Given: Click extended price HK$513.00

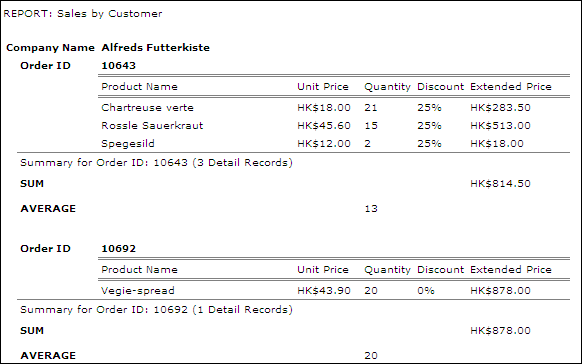Looking at the screenshot, I should click(x=500, y=125).
